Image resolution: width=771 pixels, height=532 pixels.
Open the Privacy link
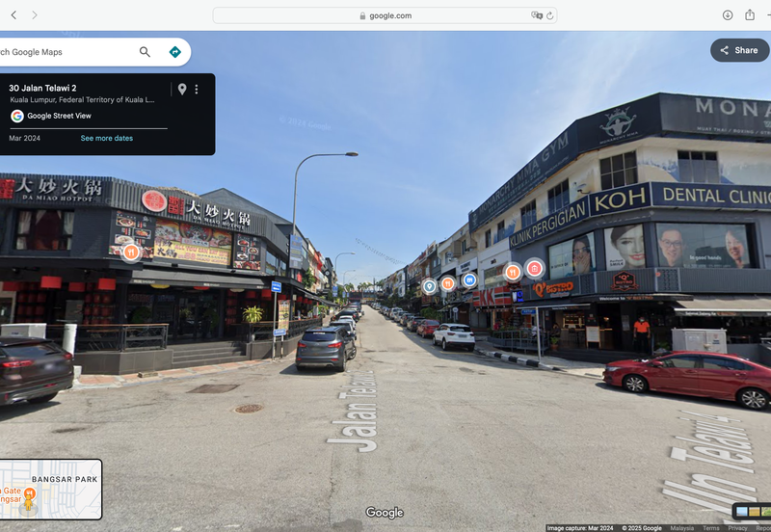[737, 528]
